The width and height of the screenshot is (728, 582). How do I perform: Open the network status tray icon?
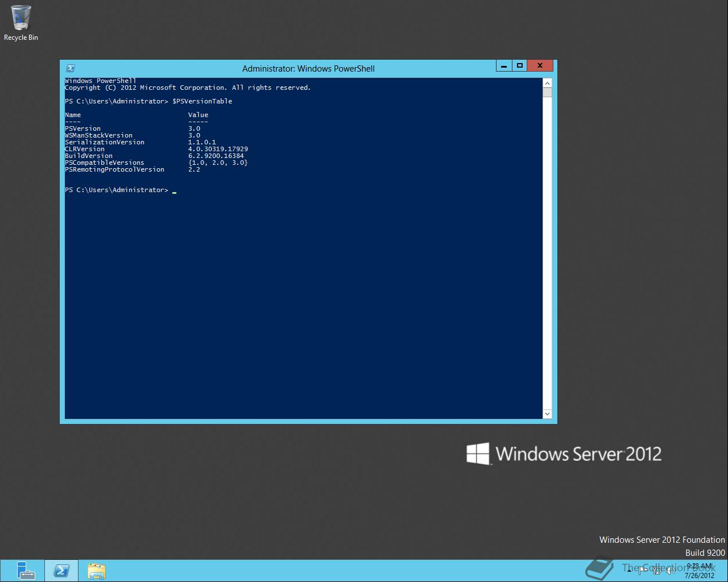[657, 571]
